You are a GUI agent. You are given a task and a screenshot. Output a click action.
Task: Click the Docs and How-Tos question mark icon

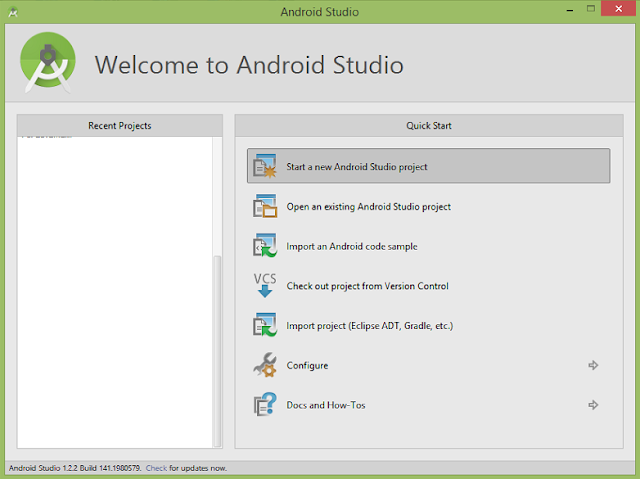pyautogui.click(x=264, y=404)
